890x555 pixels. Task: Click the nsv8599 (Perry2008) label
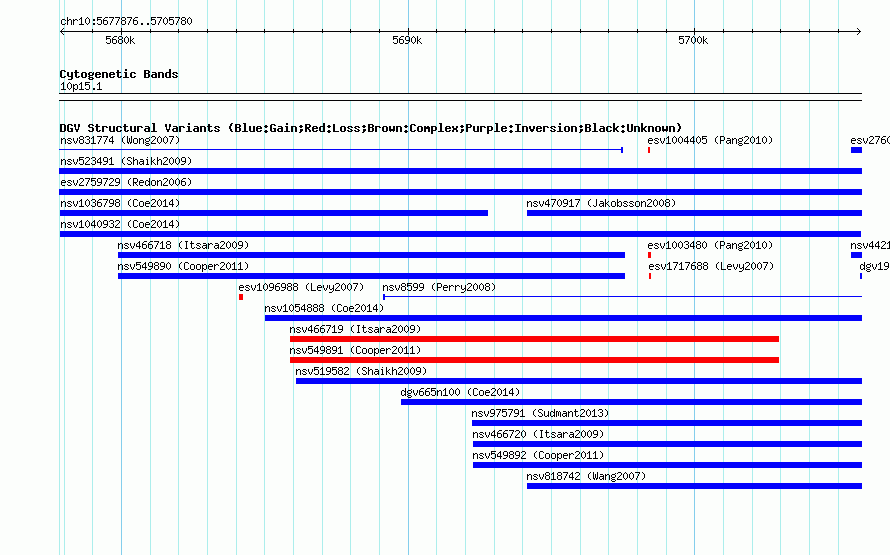pos(439,287)
